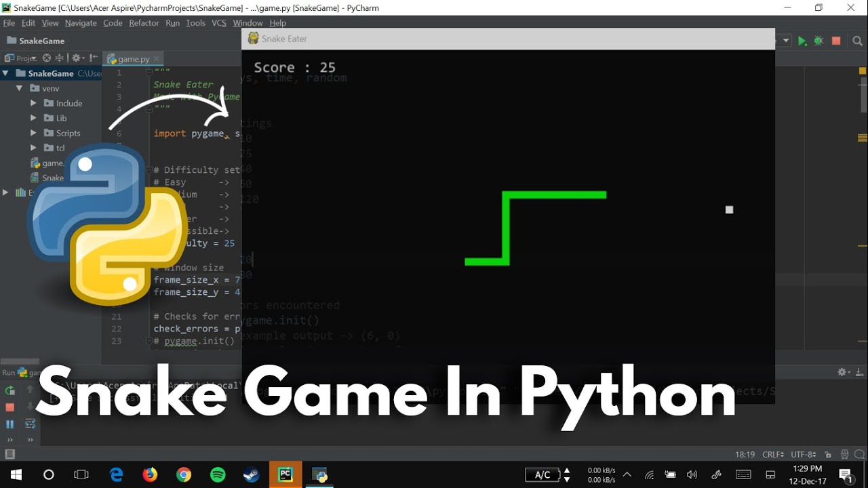
Task: Start debugging with the green bug icon
Action: (x=819, y=41)
